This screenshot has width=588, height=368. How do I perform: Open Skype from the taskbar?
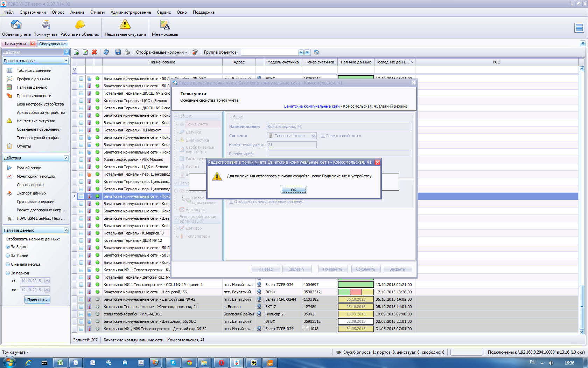coord(173,363)
